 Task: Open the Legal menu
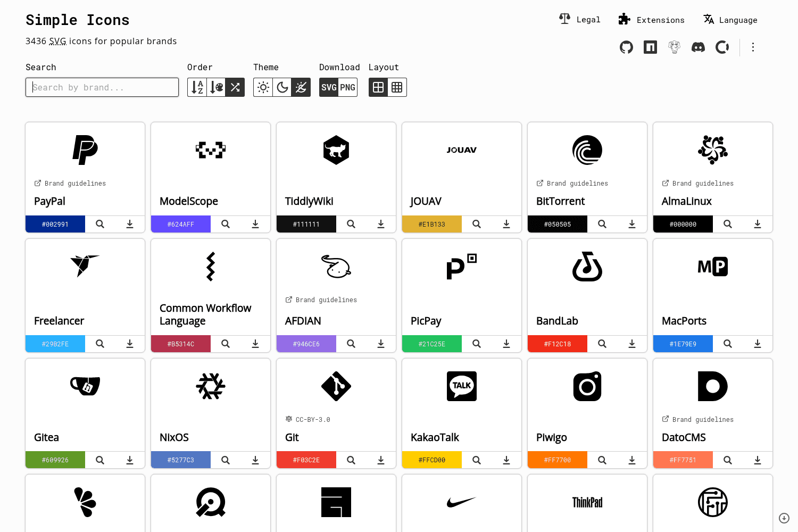[x=580, y=20]
